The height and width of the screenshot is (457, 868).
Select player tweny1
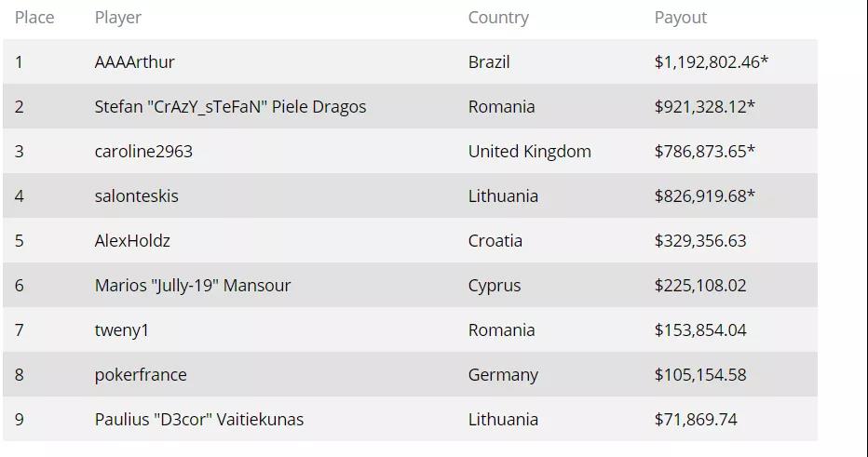click(x=122, y=330)
